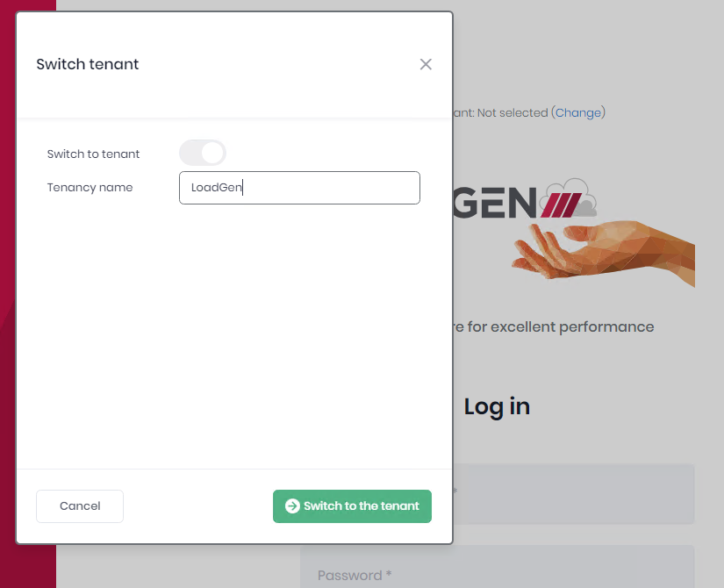The width and height of the screenshot is (724, 588).
Task: Click the red striped LoadGen logo mark
Action: click(x=561, y=205)
